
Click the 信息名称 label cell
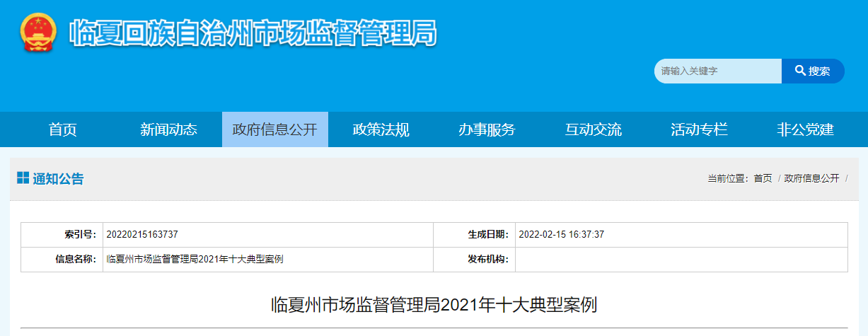tap(62, 260)
